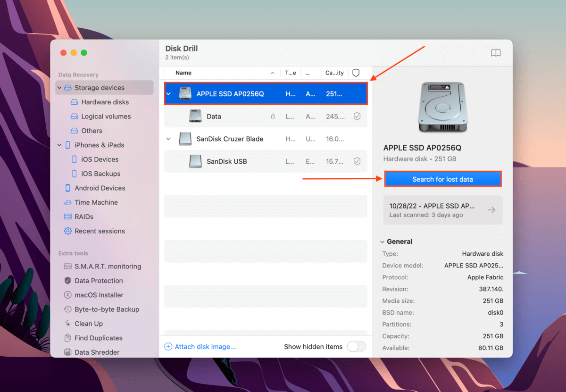Click Byte-to-byte Backup label

[107, 309]
